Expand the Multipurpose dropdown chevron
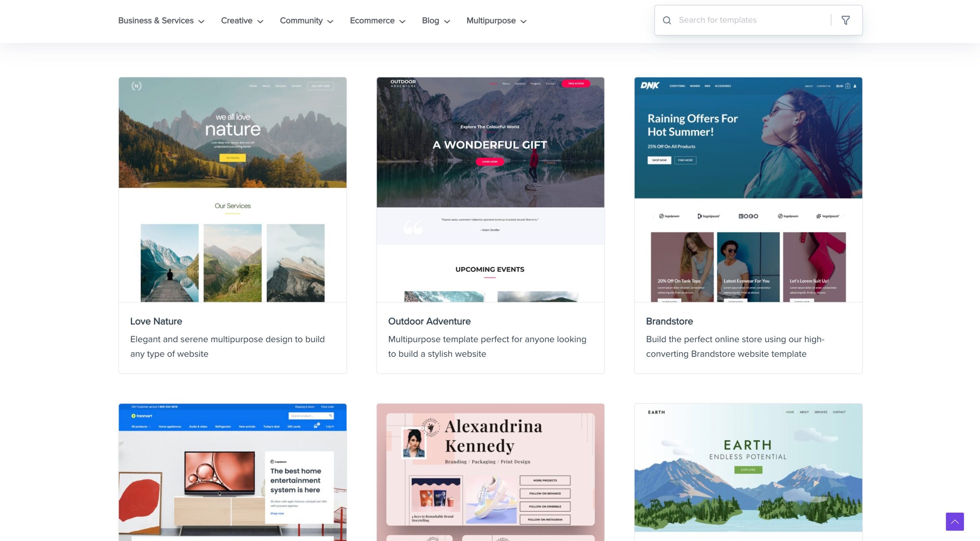 click(524, 21)
